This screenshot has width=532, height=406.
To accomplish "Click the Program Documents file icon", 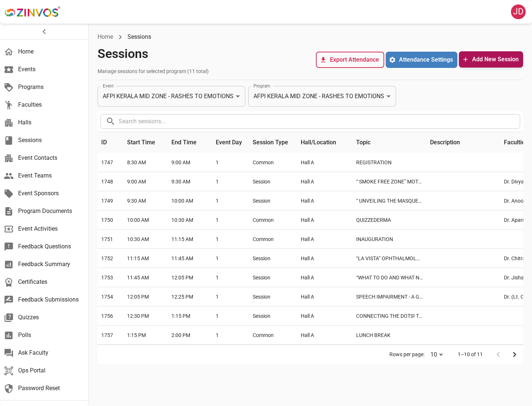I will coord(9,211).
